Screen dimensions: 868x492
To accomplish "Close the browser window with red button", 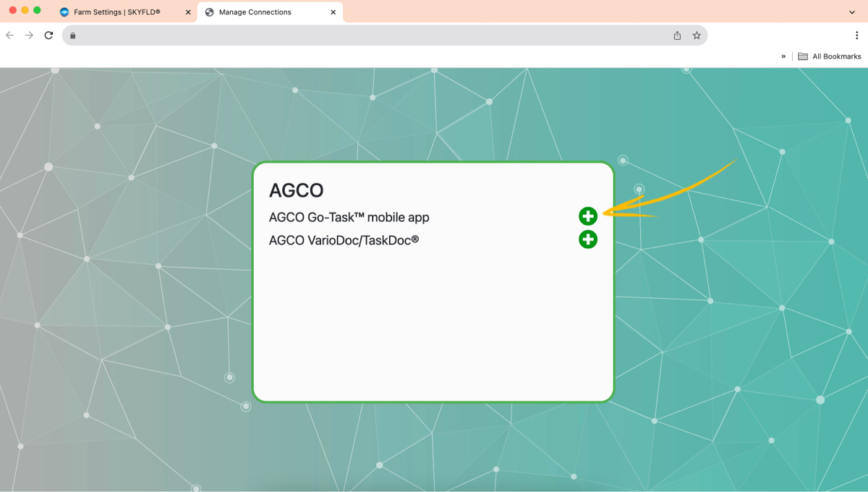I will [x=12, y=10].
